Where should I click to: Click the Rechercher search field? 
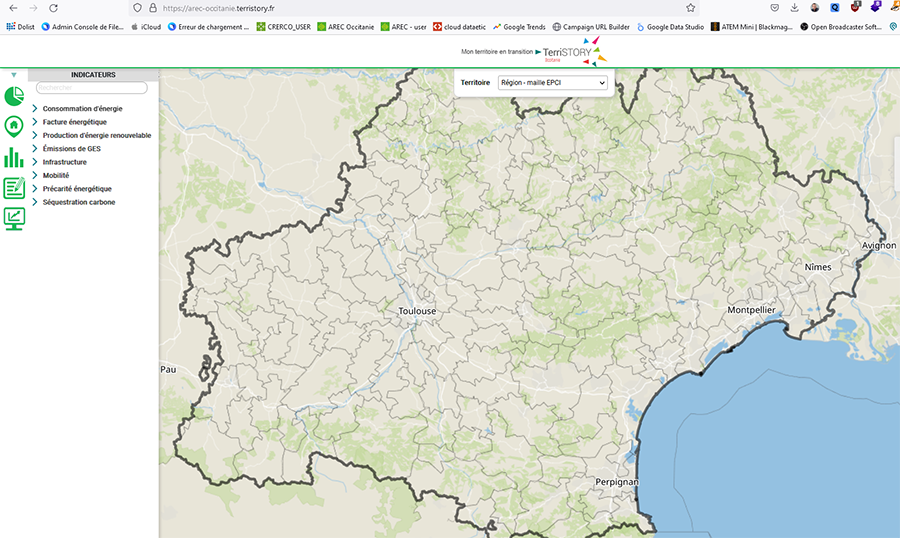coord(91,88)
